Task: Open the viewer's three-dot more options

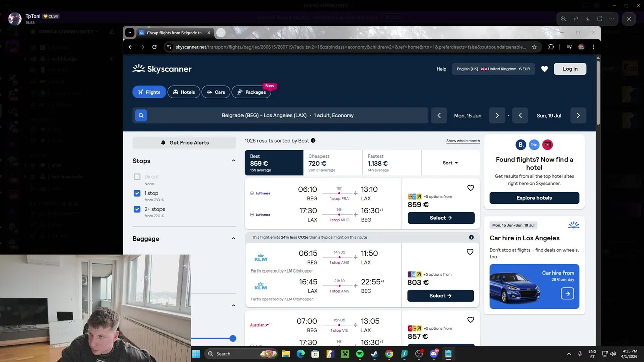Action: click(612, 19)
